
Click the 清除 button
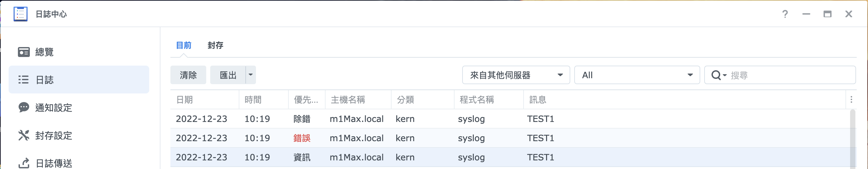(188, 75)
